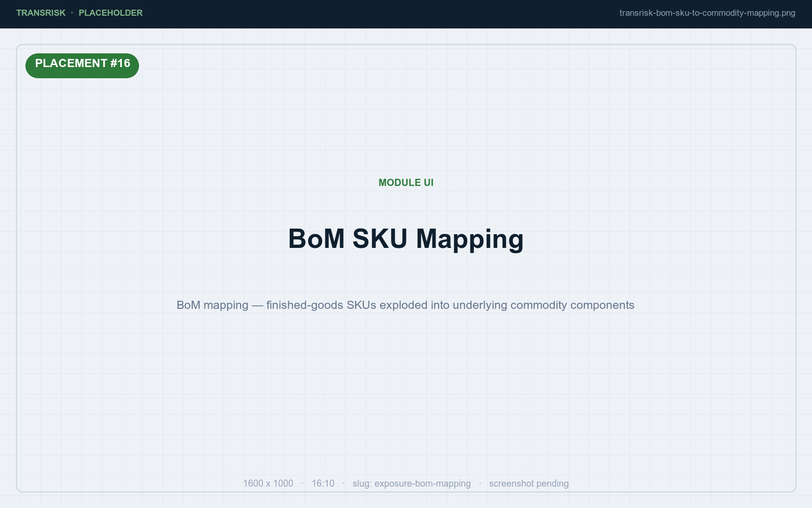The height and width of the screenshot is (508, 812).
Task: Click the BoM mapping description sentence
Action: pos(405,305)
